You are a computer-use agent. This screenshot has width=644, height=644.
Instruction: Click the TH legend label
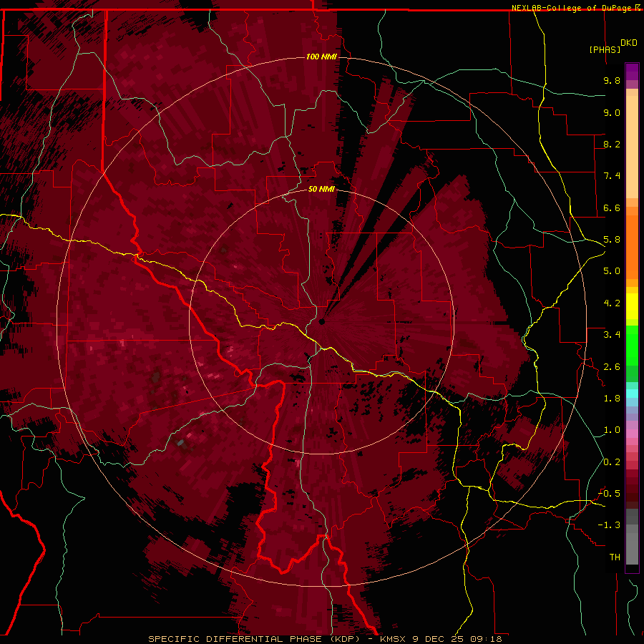(x=615, y=557)
